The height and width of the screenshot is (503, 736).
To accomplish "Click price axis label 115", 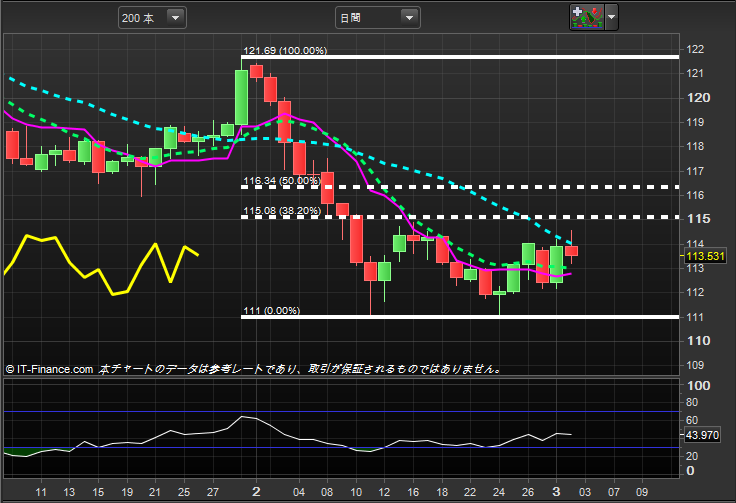I will pos(698,219).
